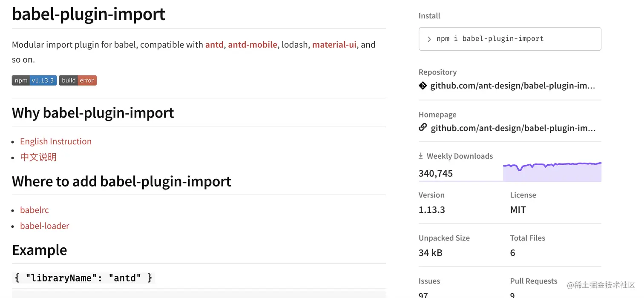Open the Homepage github.com link
The width and height of the screenshot is (644, 298).
pos(513,128)
